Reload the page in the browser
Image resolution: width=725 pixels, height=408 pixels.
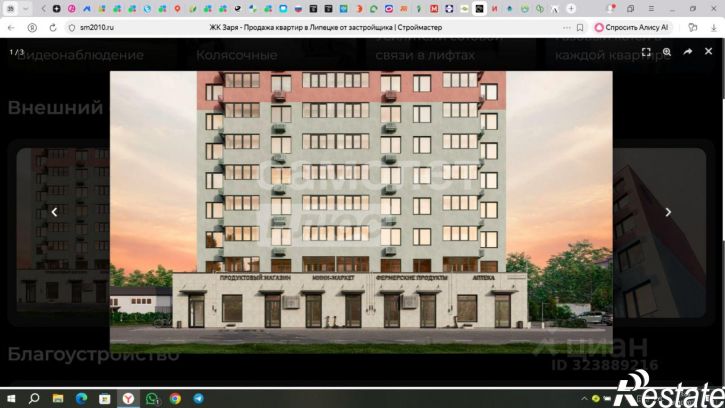(x=55, y=28)
